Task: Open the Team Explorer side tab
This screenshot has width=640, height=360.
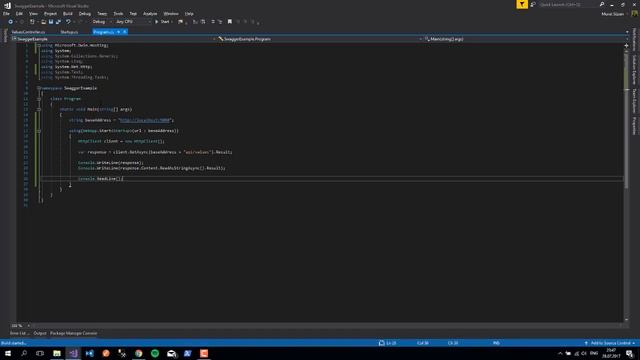Action: click(x=634, y=101)
